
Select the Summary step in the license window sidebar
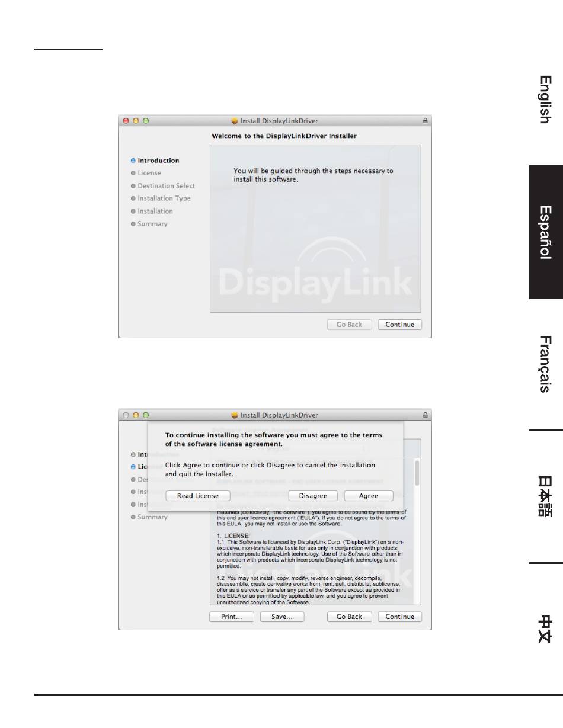click(x=152, y=517)
